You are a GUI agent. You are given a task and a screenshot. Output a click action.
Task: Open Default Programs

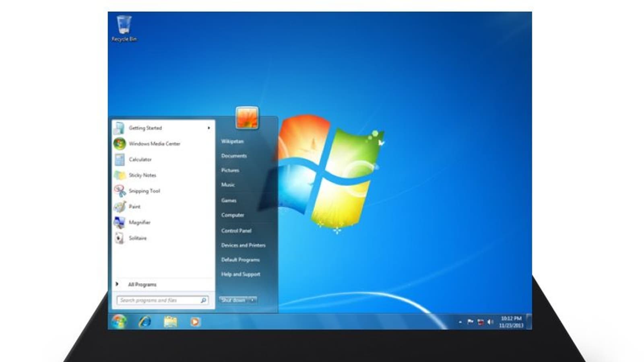click(x=240, y=259)
